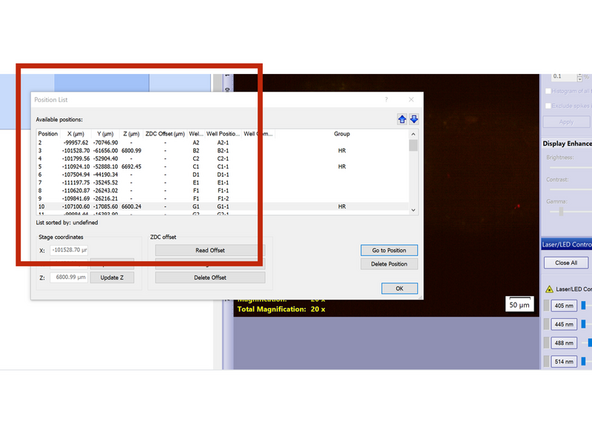Enable the Exclude spikes checkbox
The image size is (592, 444).
(x=548, y=106)
